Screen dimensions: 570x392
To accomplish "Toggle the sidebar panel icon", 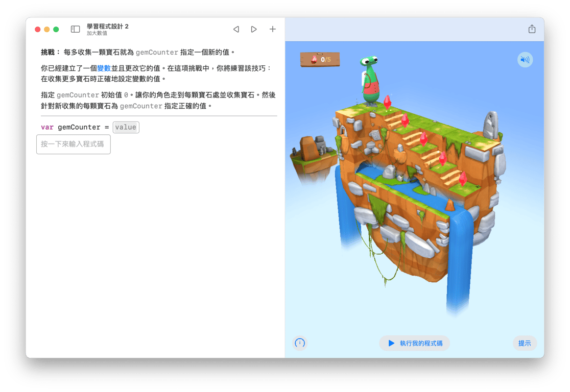I will pos(75,29).
